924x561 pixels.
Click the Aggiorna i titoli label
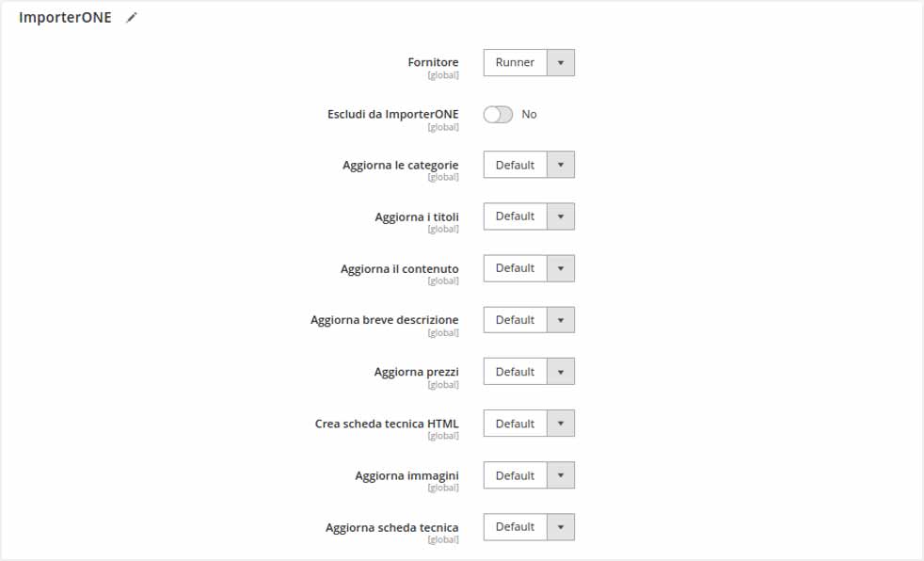(x=416, y=216)
